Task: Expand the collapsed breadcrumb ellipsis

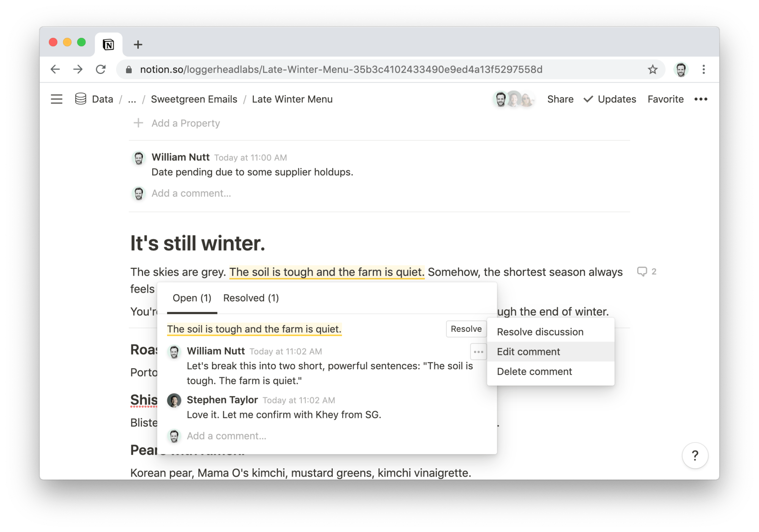Action: point(132,99)
